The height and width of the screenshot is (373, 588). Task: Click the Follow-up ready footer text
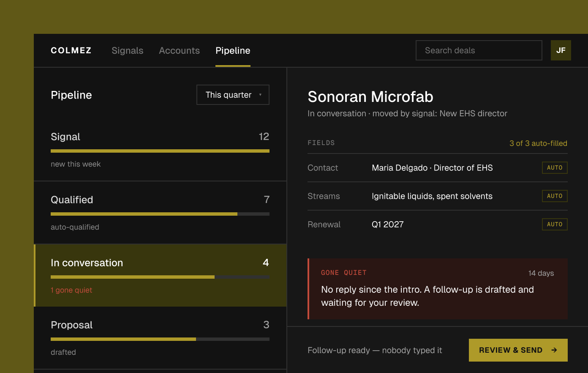[x=375, y=350]
